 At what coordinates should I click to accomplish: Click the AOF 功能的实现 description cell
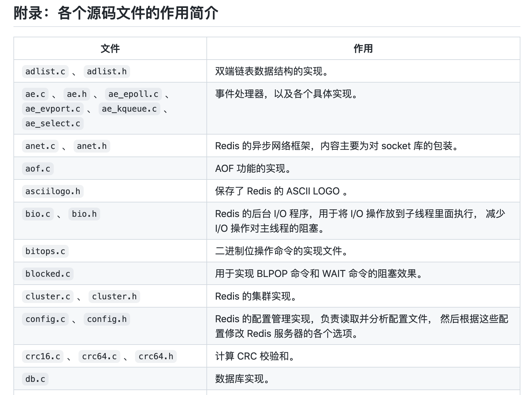[253, 168]
